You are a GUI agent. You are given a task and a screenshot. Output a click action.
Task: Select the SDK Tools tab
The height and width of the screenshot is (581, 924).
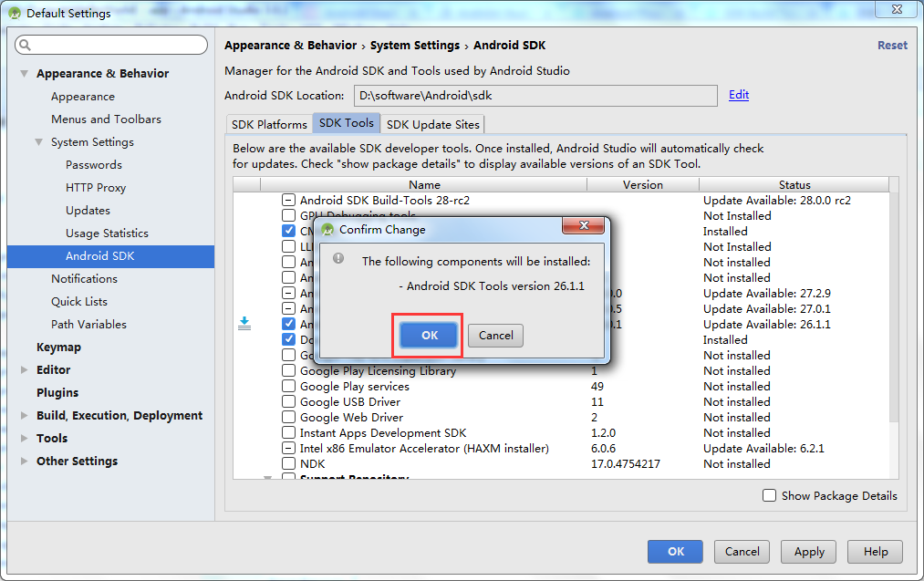point(347,123)
